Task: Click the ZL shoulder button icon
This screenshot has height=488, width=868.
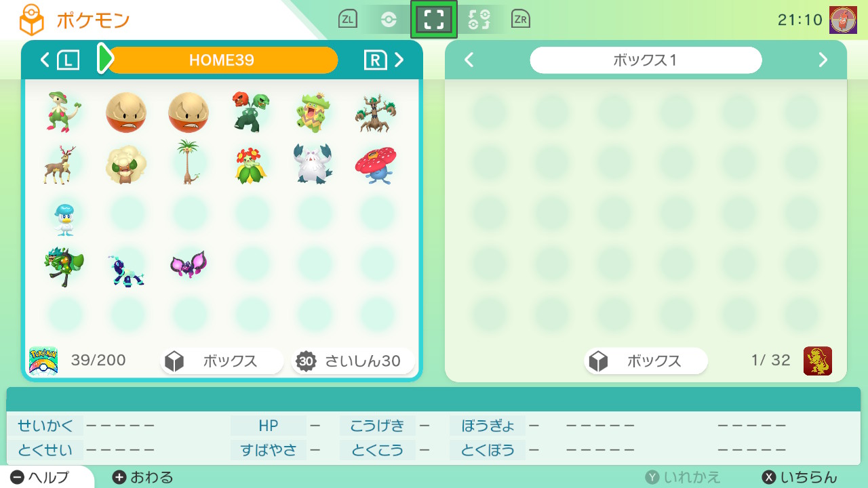Action: [348, 20]
